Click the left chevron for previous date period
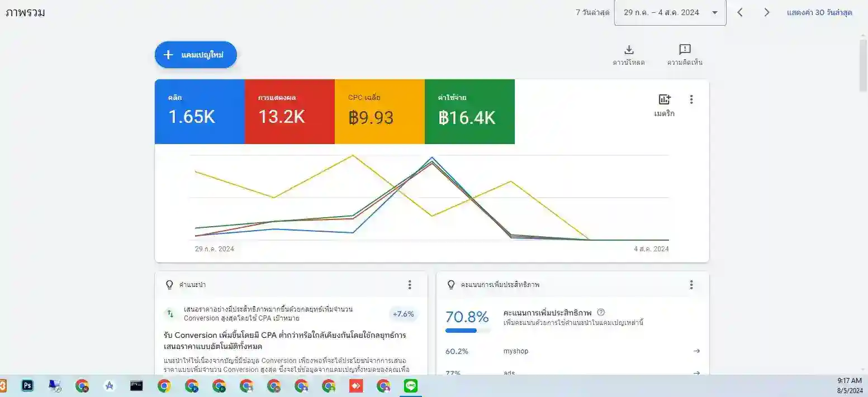 740,12
